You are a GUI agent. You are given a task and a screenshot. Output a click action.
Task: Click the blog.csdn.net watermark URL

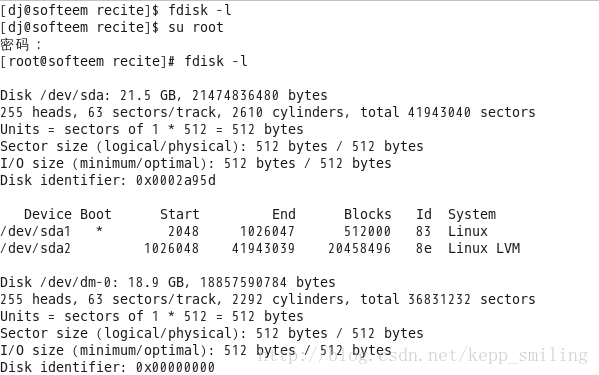point(423,356)
